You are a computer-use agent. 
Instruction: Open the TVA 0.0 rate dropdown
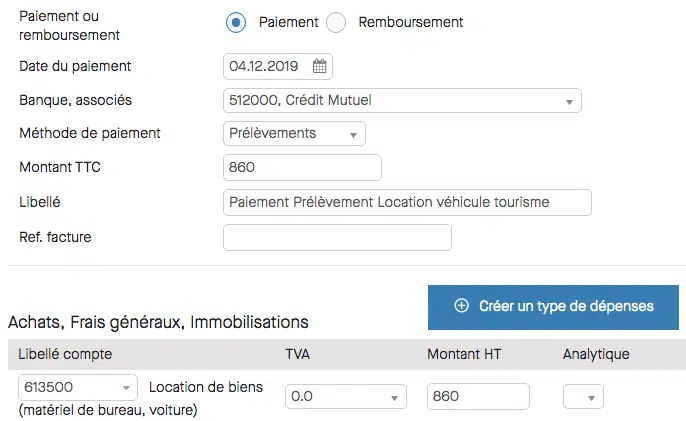346,396
